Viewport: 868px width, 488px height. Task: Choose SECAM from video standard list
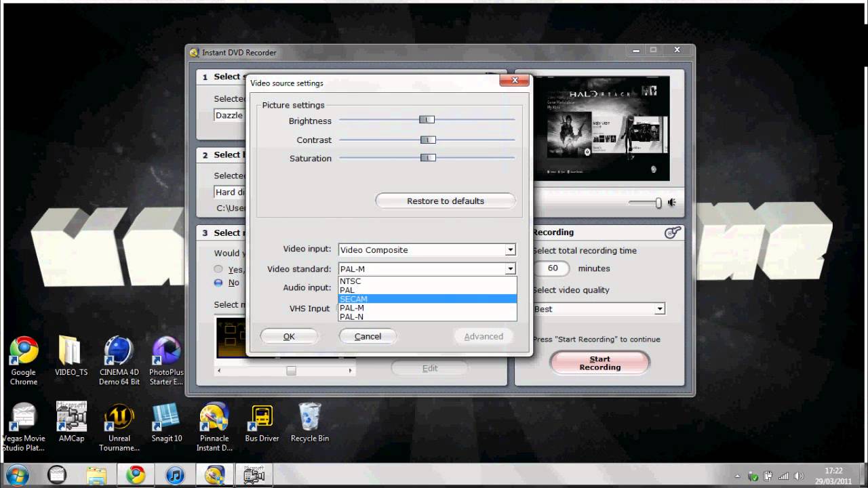tap(427, 299)
